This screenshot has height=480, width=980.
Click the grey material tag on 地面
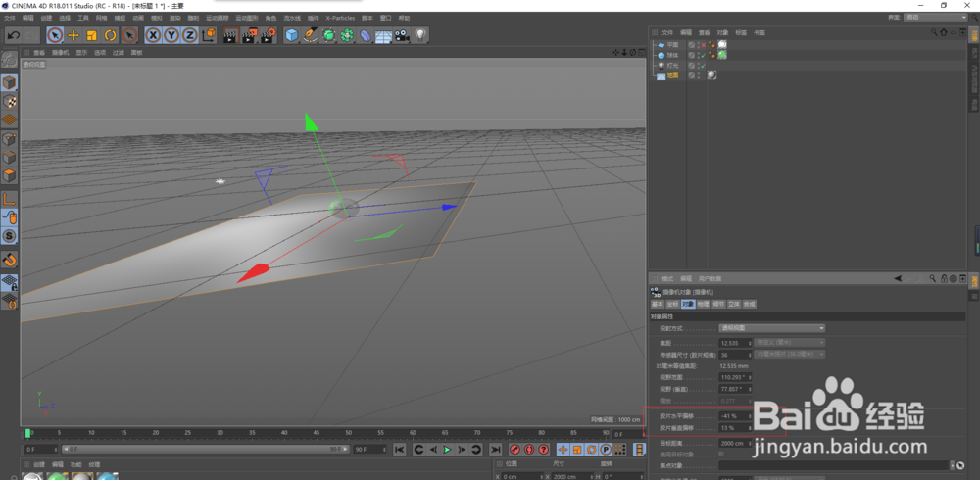tap(711, 75)
